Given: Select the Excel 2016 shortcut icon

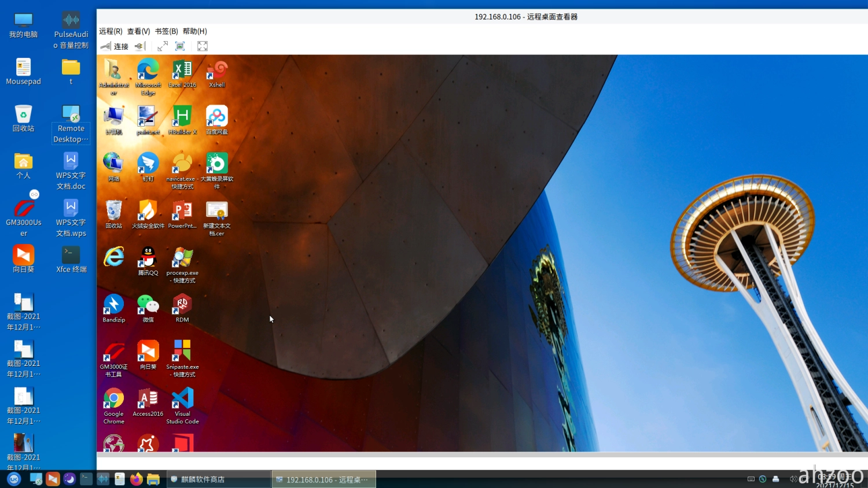Looking at the screenshot, I should pos(182,72).
